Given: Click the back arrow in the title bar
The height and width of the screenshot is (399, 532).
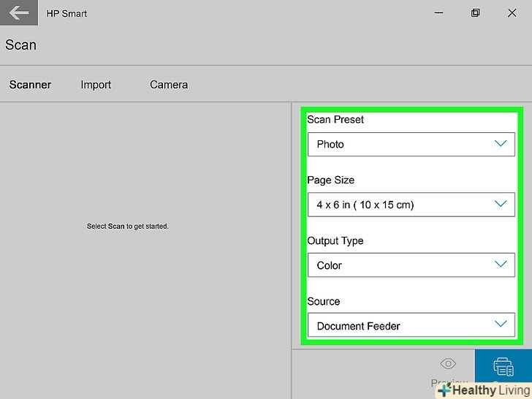Looking at the screenshot, I should pyautogui.click(x=19, y=13).
